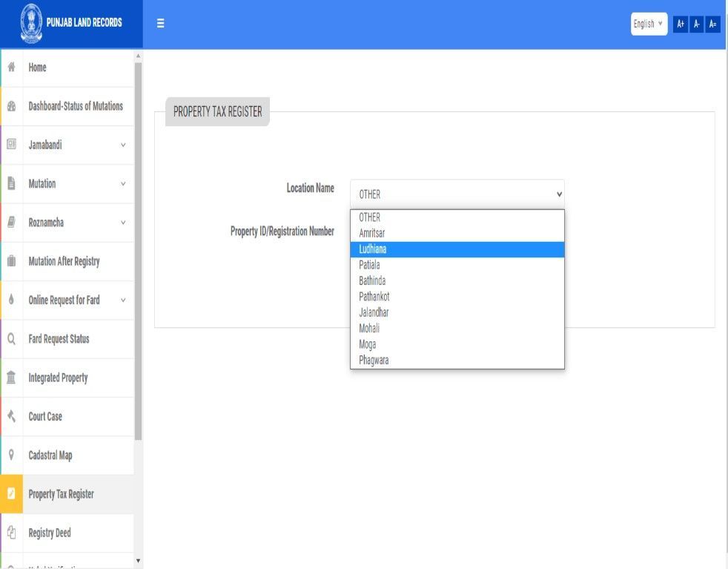
Task: Reset font size with A= button
Action: 713,24
